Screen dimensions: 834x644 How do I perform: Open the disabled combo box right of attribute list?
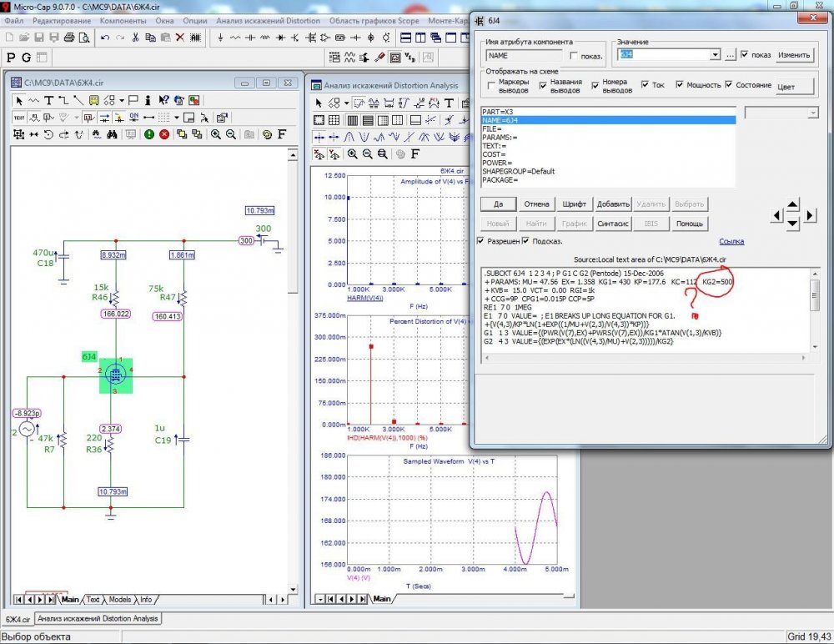pos(813,113)
